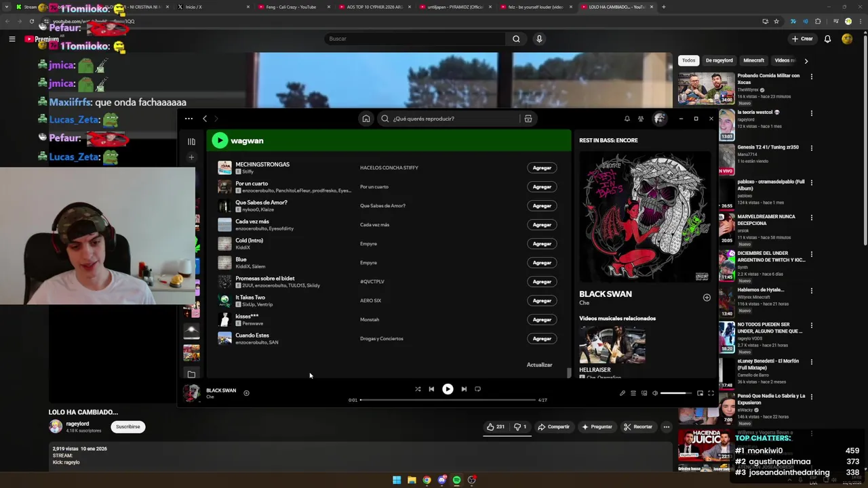The height and width of the screenshot is (488, 868).
Task: Skip to next track in Spotify
Action: [x=464, y=389]
